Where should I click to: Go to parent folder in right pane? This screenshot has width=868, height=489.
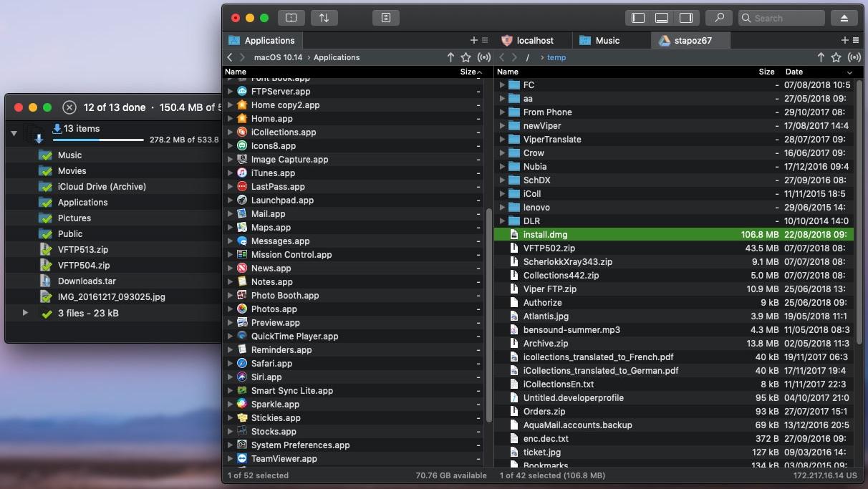pos(821,57)
